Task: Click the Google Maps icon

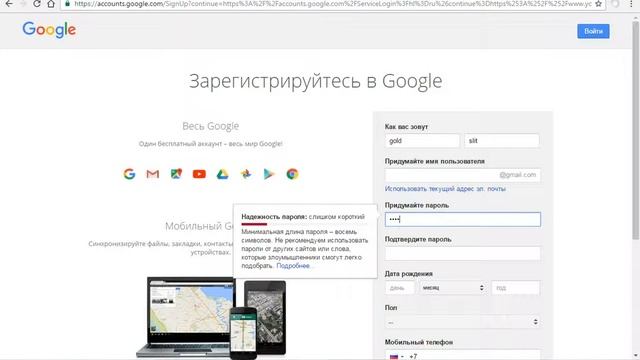Action: tap(176, 174)
